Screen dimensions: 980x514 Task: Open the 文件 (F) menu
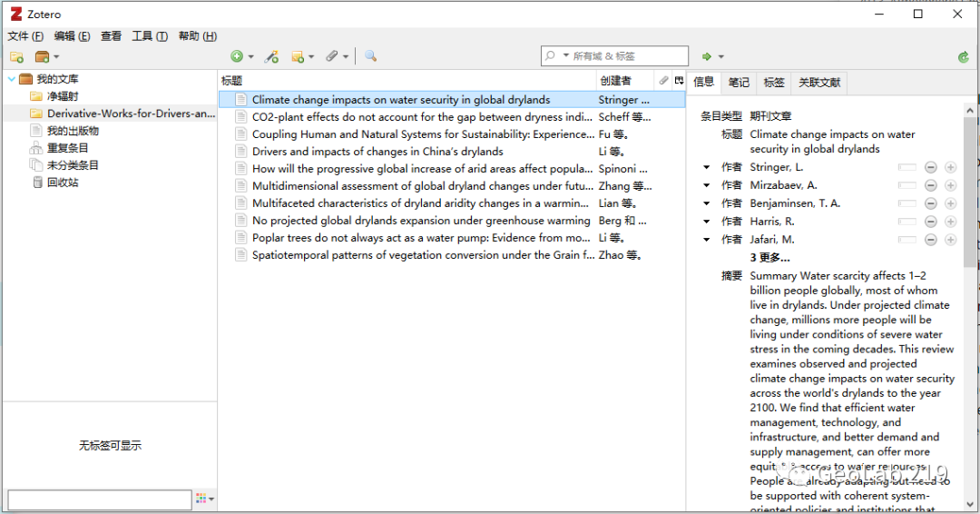tap(25, 36)
